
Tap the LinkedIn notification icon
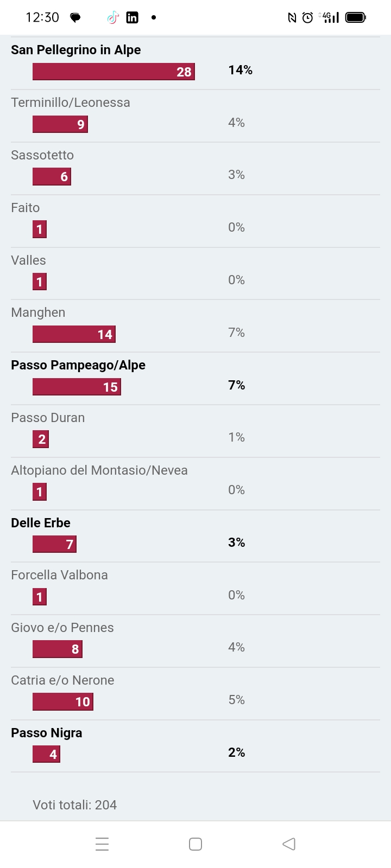[132, 18]
